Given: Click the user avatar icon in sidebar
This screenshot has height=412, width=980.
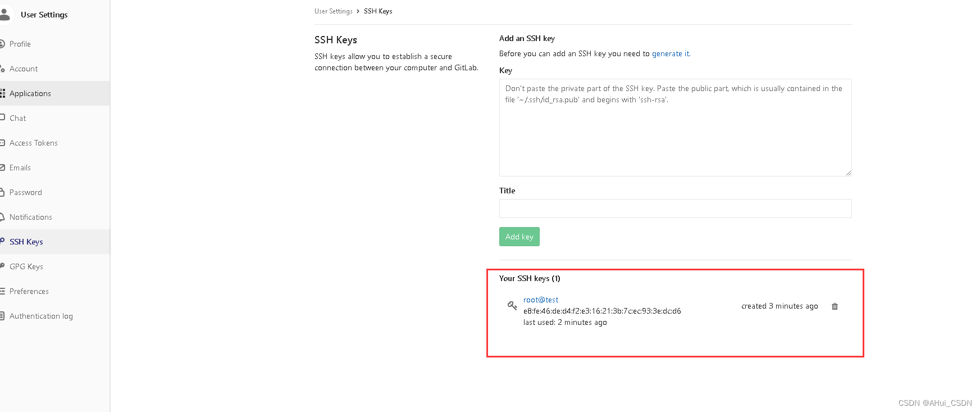Looking at the screenshot, I should 5,15.
